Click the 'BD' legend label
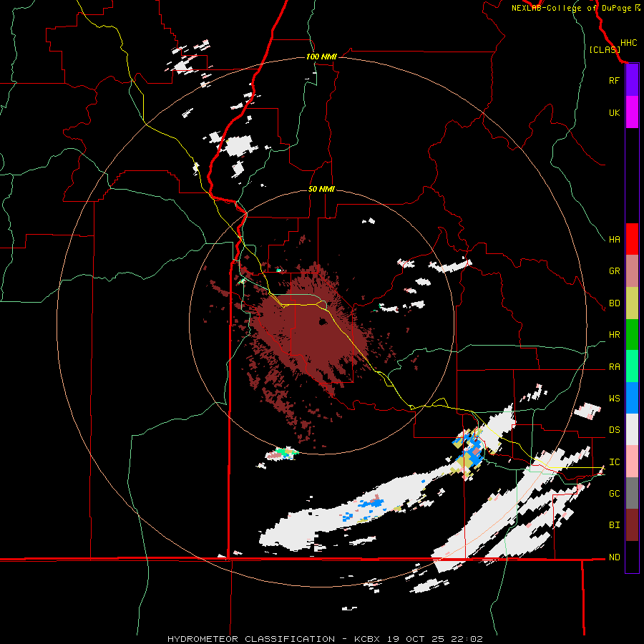Image resolution: width=644 pixels, height=644 pixels. [x=615, y=303]
